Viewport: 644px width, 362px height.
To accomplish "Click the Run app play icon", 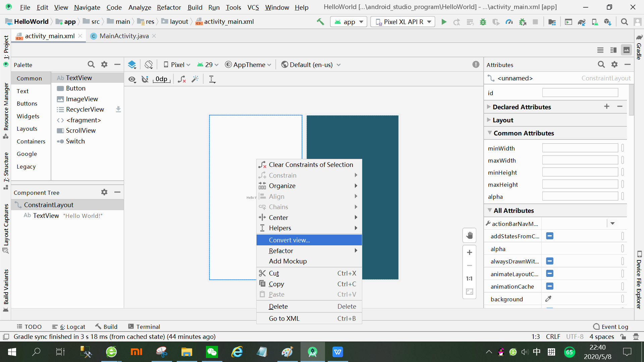I will 444,22.
